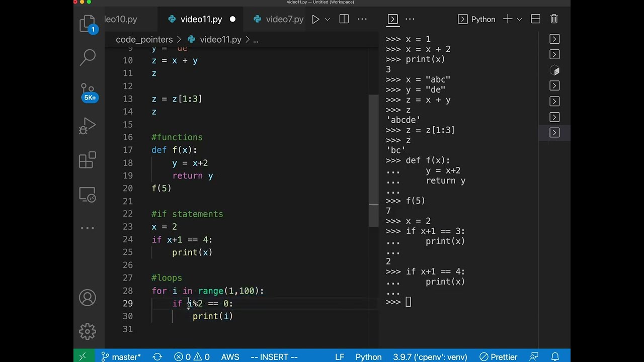Click the -- INSERT -- vim mode indicator
Image resolution: width=644 pixels, height=362 pixels.
click(274, 356)
